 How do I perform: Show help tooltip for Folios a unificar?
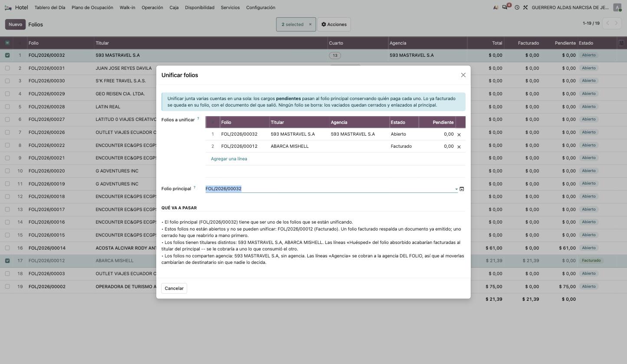tap(198, 118)
